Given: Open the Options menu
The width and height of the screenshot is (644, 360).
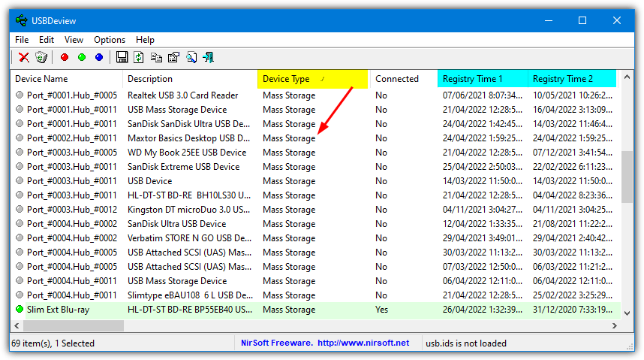Looking at the screenshot, I should coord(110,40).
